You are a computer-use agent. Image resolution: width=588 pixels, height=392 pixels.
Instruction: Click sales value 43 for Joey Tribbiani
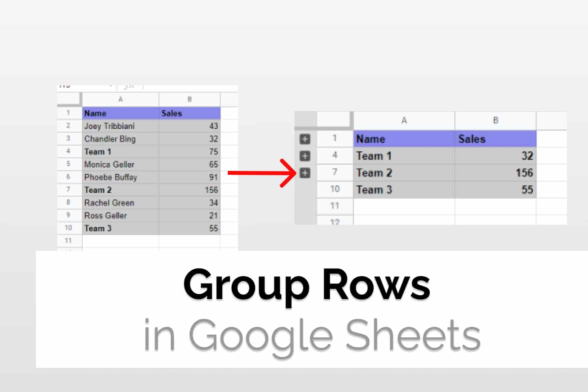[190, 126]
